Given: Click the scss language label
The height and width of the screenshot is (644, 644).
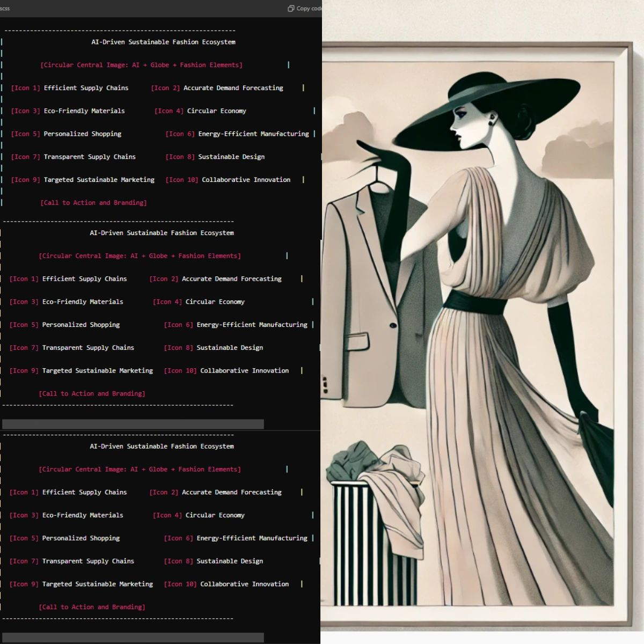Looking at the screenshot, I should pos(5,9).
